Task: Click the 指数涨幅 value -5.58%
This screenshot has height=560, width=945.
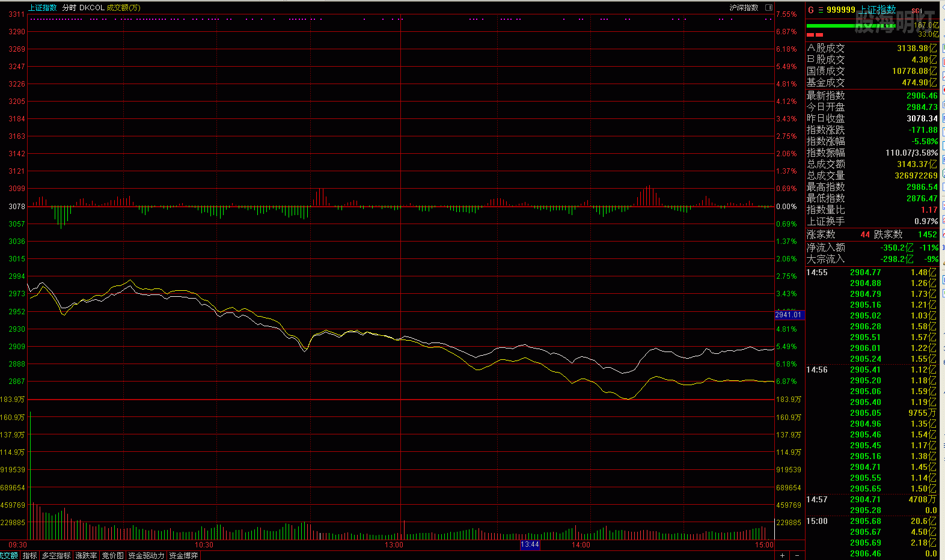Action: (x=925, y=141)
